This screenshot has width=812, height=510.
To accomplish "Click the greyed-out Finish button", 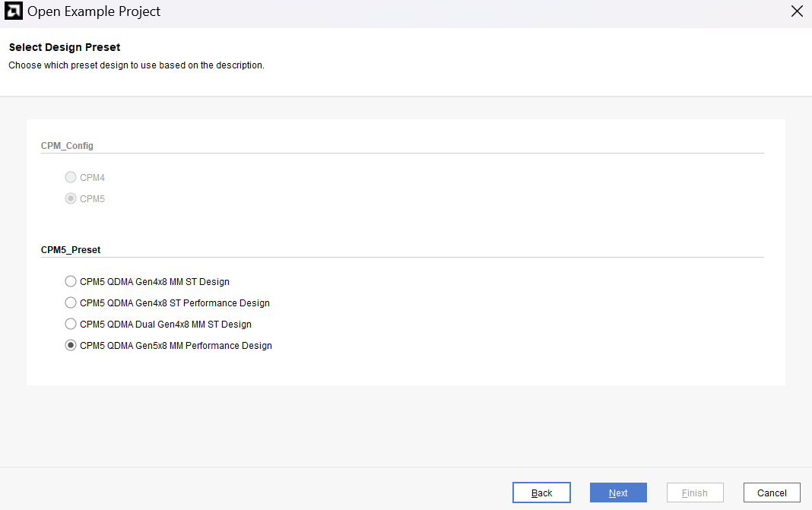I will tap(695, 493).
